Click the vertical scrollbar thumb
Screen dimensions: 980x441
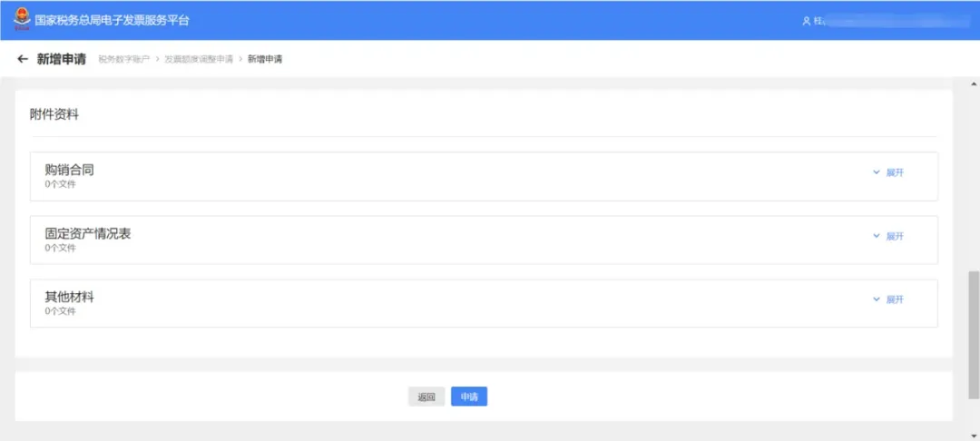point(974,335)
